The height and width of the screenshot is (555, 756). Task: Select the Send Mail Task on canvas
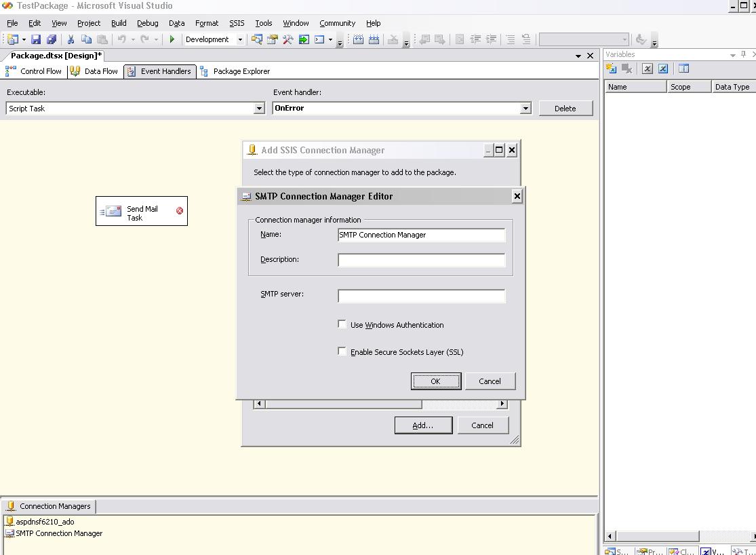pos(141,212)
